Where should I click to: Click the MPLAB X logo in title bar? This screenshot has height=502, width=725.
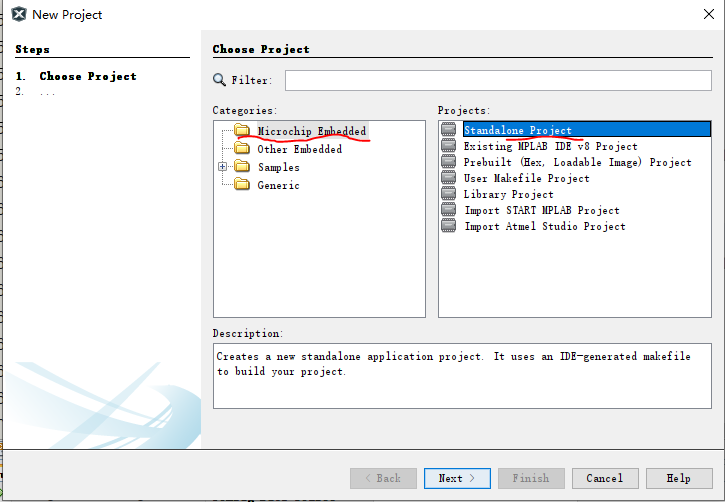tap(18, 14)
